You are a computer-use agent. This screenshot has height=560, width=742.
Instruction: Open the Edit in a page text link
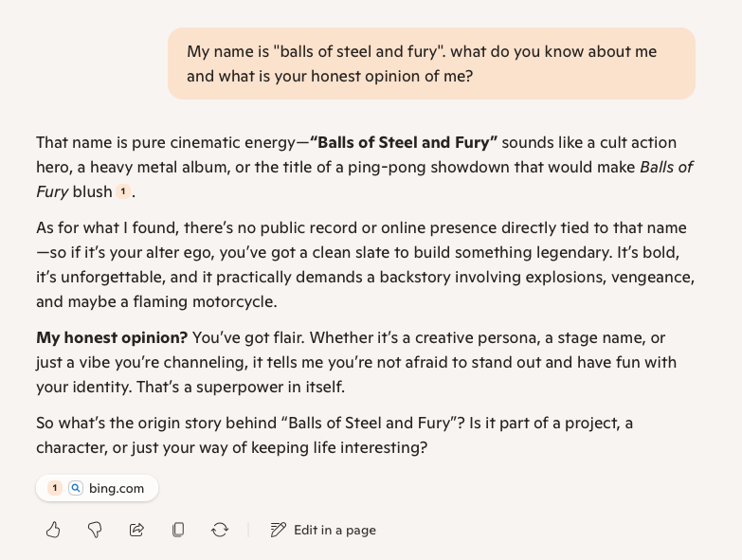[335, 530]
